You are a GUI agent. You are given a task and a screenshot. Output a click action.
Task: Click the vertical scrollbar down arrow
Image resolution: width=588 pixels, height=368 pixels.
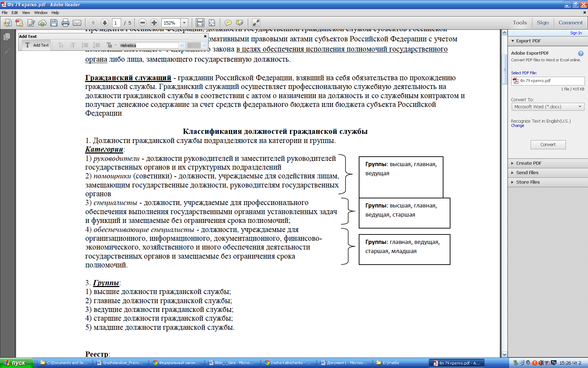coord(504,354)
